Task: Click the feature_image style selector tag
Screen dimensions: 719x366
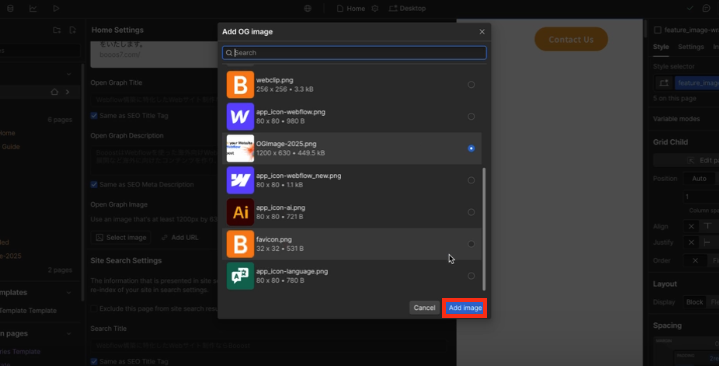Action: [x=697, y=83]
